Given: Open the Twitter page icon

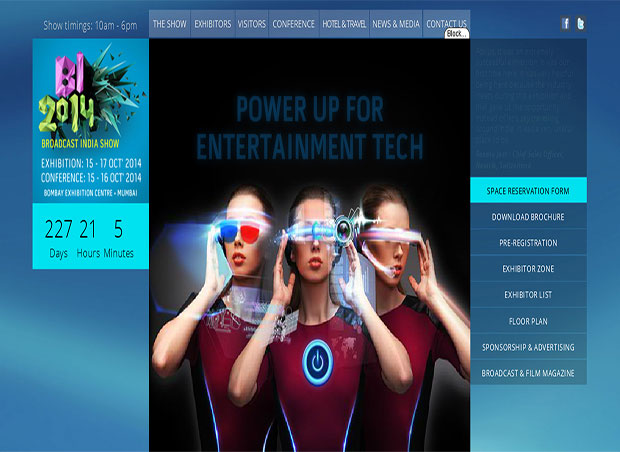Looking at the screenshot, I should pyautogui.click(x=580, y=24).
